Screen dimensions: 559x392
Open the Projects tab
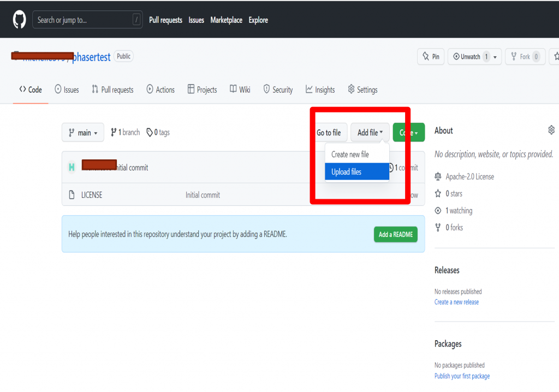pos(202,90)
